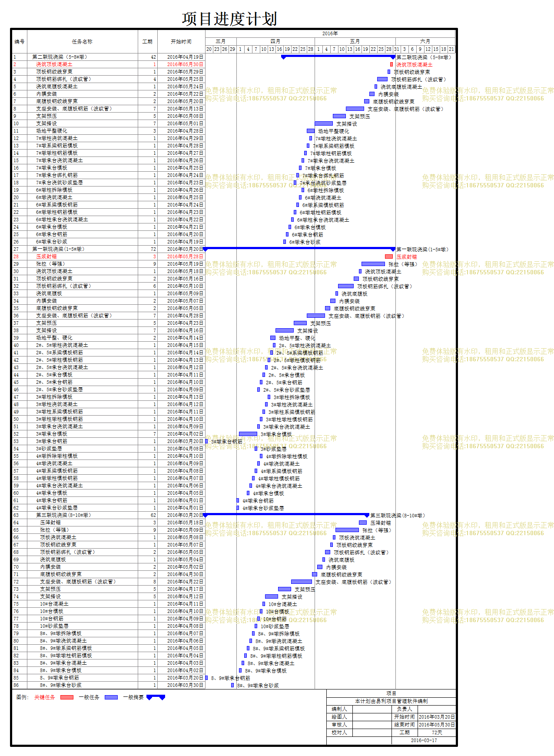Select row 1 task name 第二联现浇梁（5-8#墩）
Viewport: 554px width, 756px height.
click(x=60, y=57)
